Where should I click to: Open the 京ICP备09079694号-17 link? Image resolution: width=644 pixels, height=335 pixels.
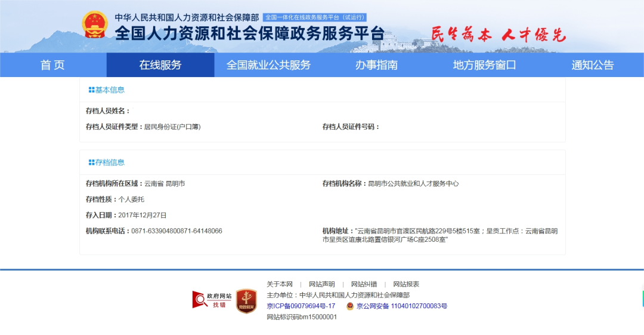click(301, 306)
